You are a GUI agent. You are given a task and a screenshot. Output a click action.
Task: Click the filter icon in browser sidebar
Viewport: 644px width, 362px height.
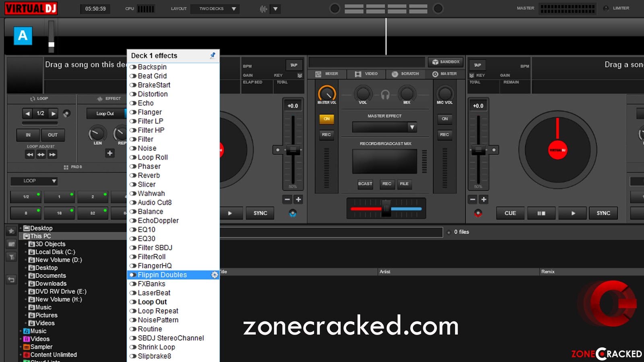(11, 257)
